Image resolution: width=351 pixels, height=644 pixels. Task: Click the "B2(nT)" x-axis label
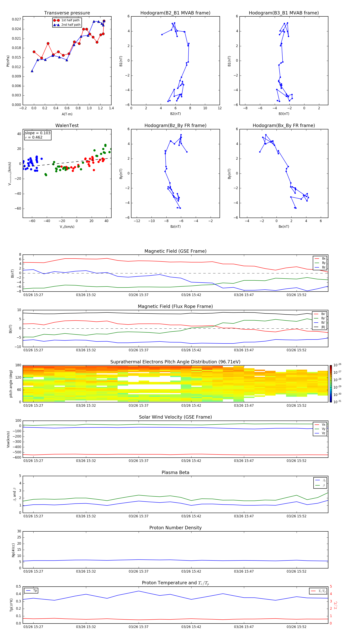tap(175, 114)
